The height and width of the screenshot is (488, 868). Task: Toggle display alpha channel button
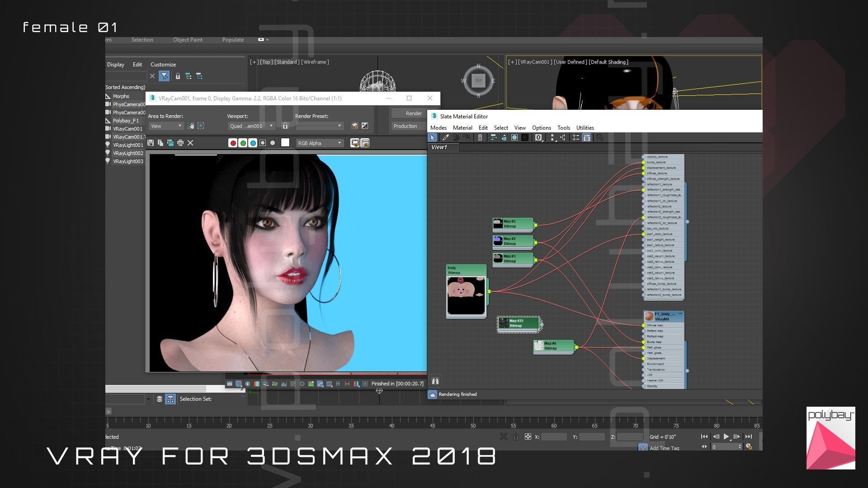point(263,143)
